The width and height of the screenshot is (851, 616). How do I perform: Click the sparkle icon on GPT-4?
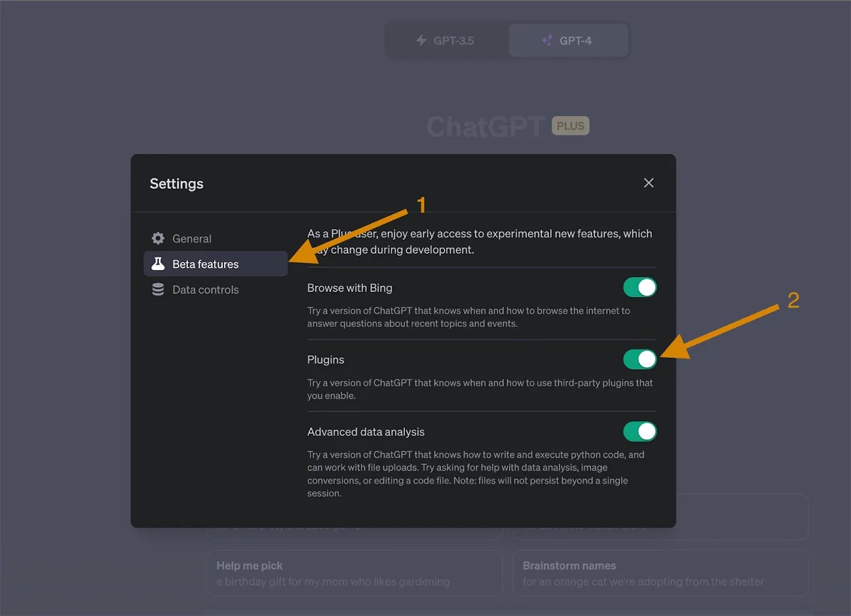(x=547, y=40)
